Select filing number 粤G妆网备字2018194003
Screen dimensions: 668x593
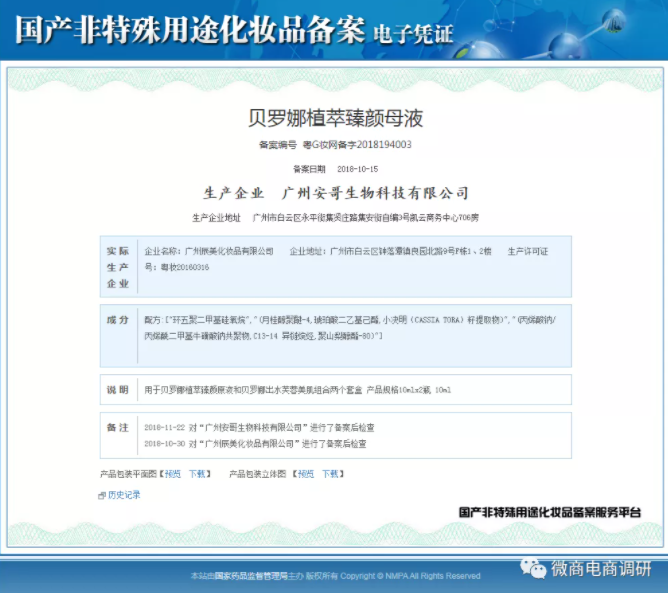[357, 145]
